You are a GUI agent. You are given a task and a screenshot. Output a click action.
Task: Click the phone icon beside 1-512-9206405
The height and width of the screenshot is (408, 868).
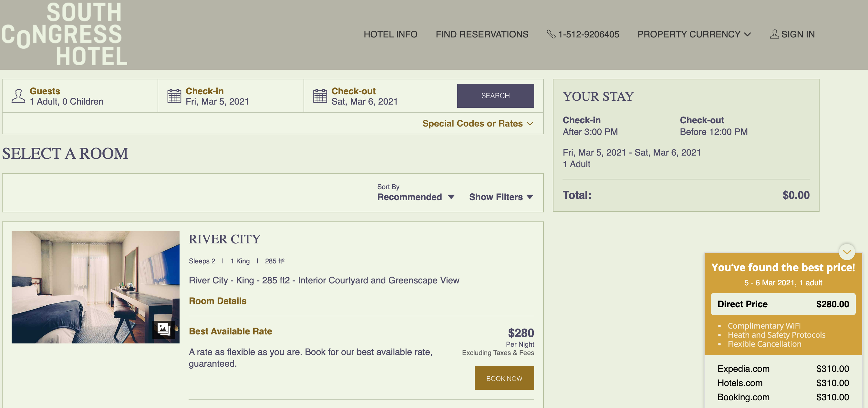551,34
